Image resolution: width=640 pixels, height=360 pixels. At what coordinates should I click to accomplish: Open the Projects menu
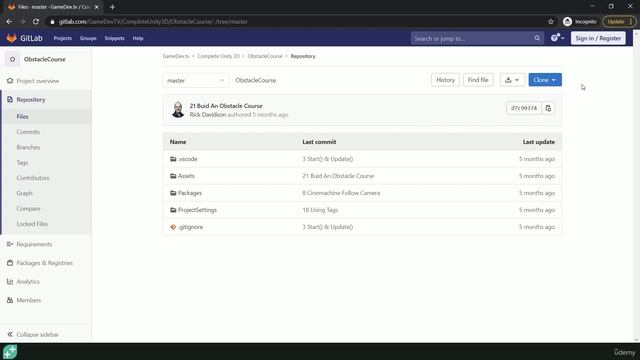62,38
